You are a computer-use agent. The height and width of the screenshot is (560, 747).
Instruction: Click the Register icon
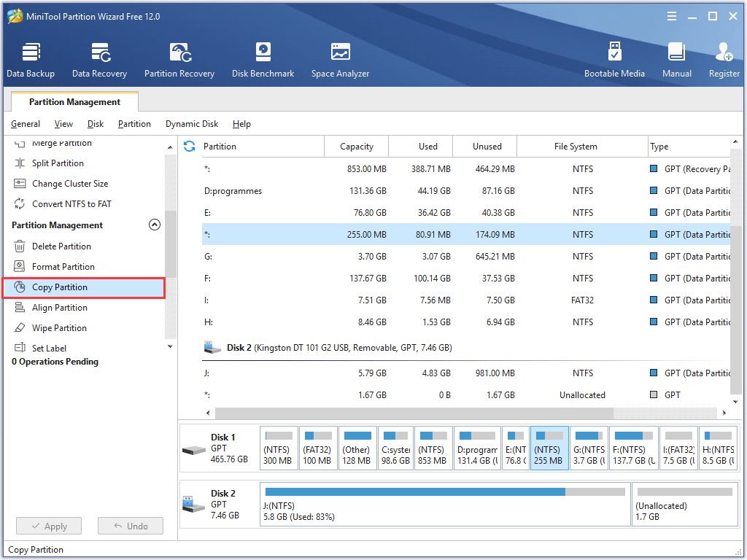[723, 58]
